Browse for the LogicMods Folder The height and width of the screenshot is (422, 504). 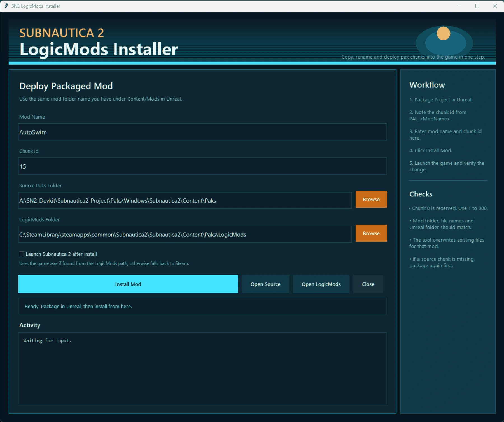(371, 233)
